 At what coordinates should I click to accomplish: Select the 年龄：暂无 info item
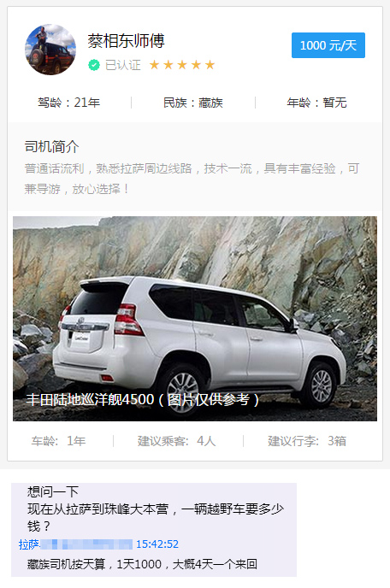[x=316, y=103]
